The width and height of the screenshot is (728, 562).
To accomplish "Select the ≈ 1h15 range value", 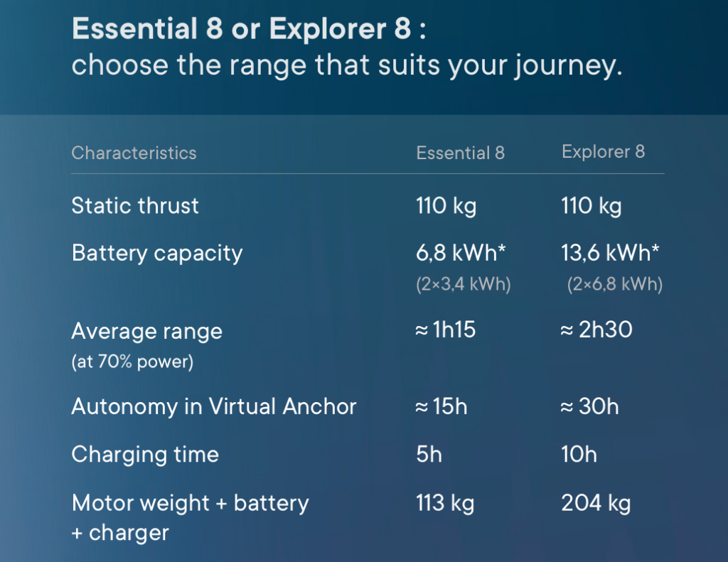I will (445, 330).
